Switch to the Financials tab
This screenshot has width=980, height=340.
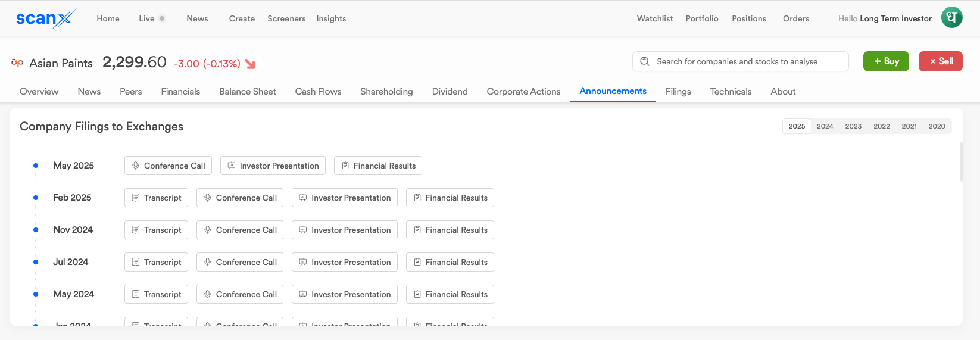(x=180, y=92)
